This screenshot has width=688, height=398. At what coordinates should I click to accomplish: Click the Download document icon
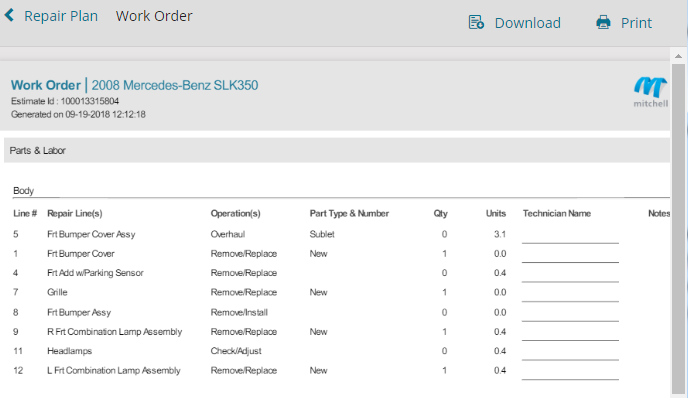[x=476, y=22]
